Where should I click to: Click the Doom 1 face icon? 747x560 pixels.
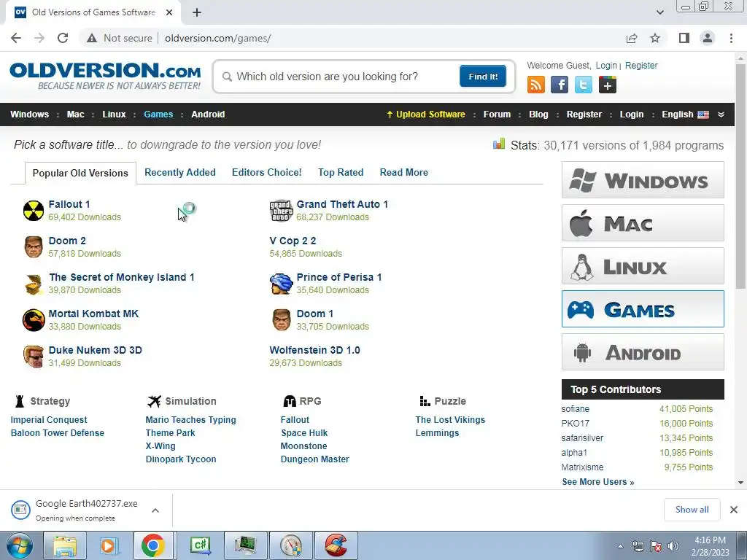281,320
